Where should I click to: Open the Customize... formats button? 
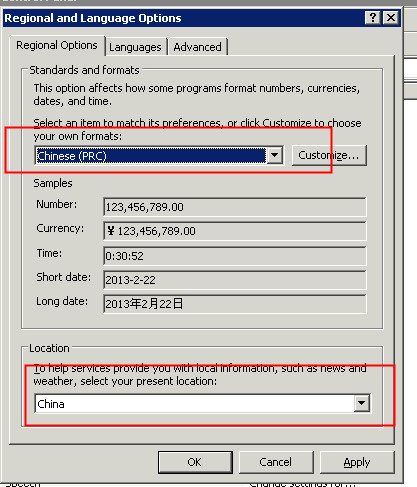(329, 155)
